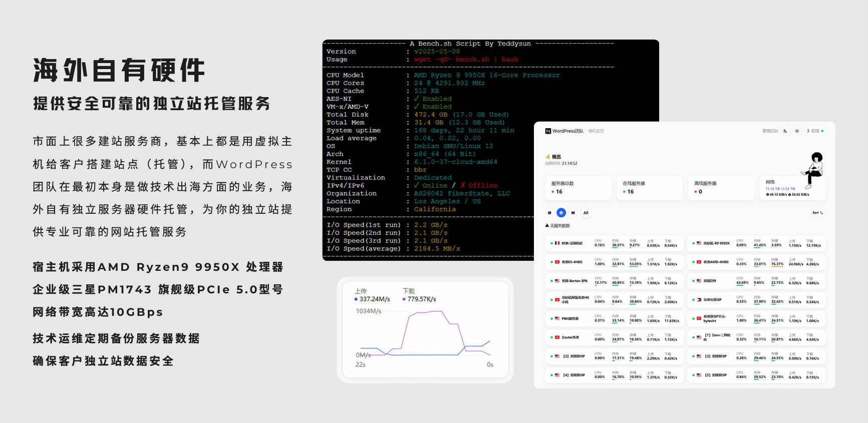Screen dimensions: 868x423
Task: Switch to the third column view icon
Action: pos(573,213)
